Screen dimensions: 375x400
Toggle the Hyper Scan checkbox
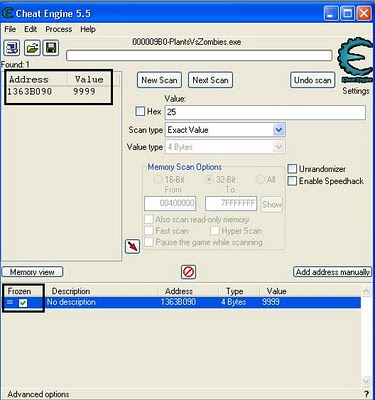215,231
